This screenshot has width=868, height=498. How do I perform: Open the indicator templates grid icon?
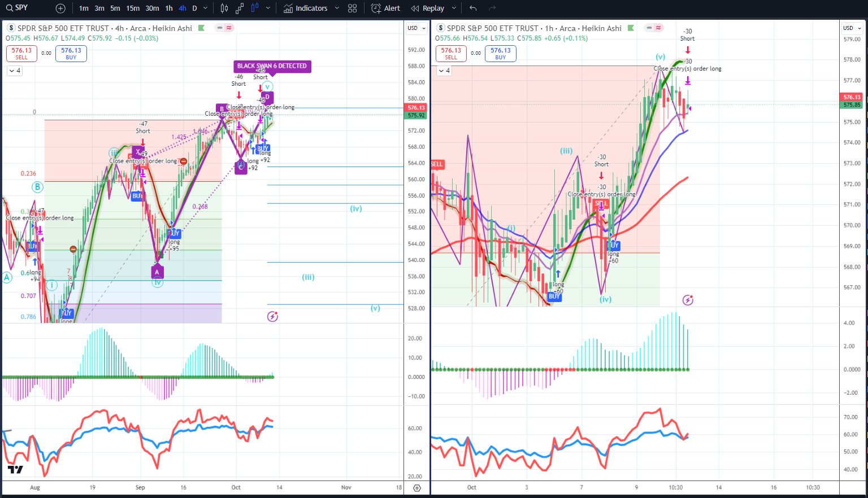(x=353, y=8)
